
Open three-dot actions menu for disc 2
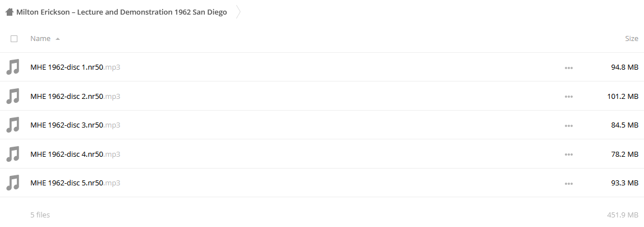(x=568, y=97)
